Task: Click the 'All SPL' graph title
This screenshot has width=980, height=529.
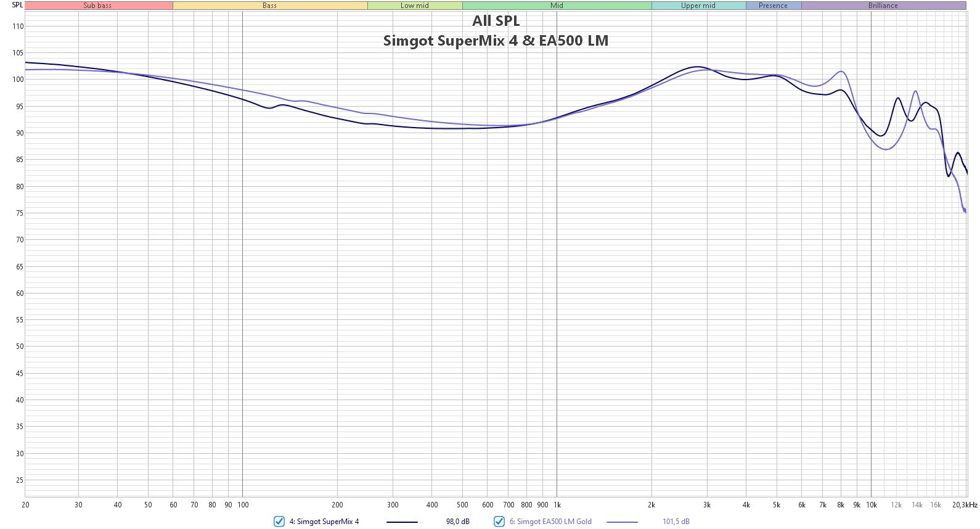Action: 496,21
